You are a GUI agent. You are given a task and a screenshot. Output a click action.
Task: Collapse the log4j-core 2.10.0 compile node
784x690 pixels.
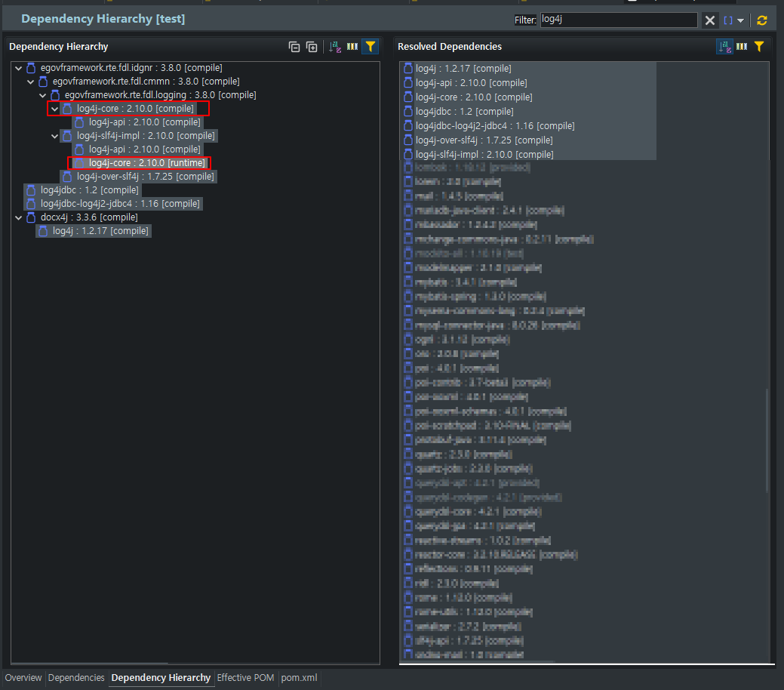point(54,109)
